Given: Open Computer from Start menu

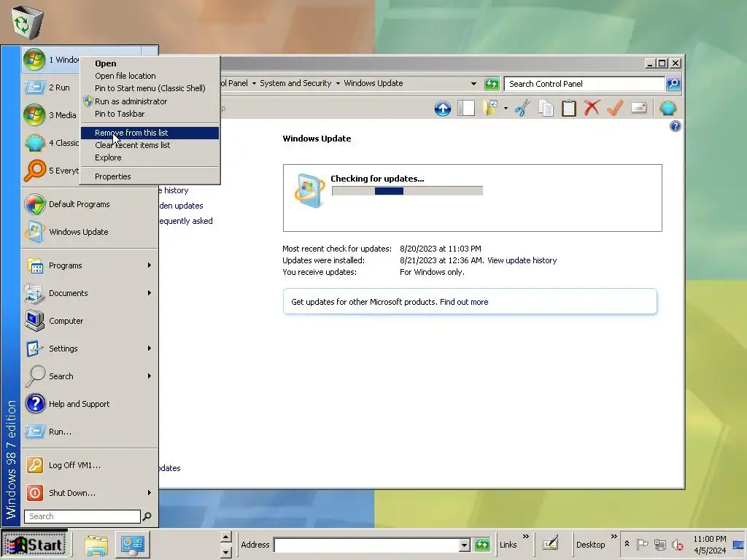Looking at the screenshot, I should pyautogui.click(x=90, y=321).
